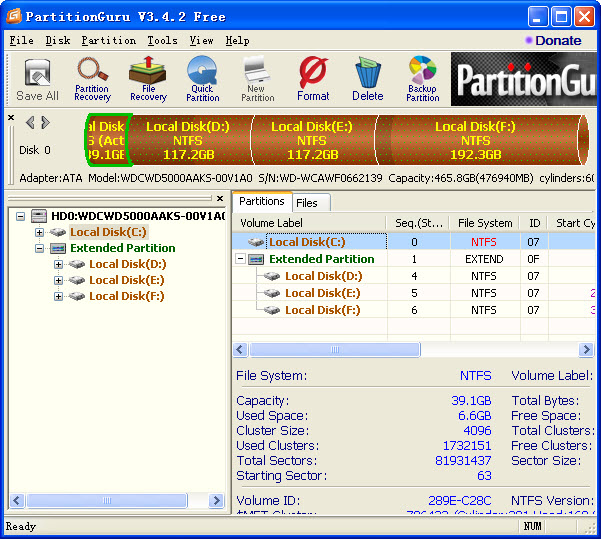601x539 pixels.
Task: Click the New Partition toolbar icon
Action: [257, 79]
